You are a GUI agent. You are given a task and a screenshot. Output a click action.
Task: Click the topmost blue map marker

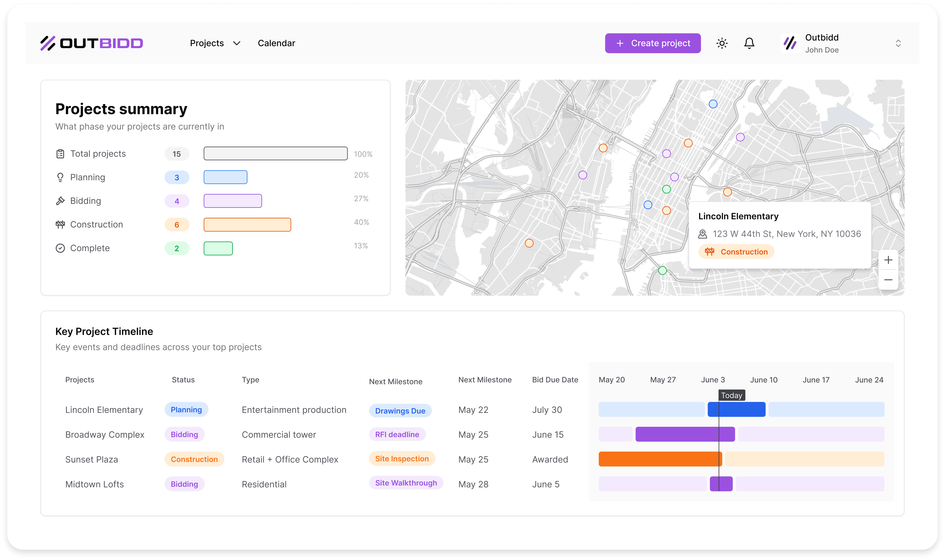click(x=713, y=104)
